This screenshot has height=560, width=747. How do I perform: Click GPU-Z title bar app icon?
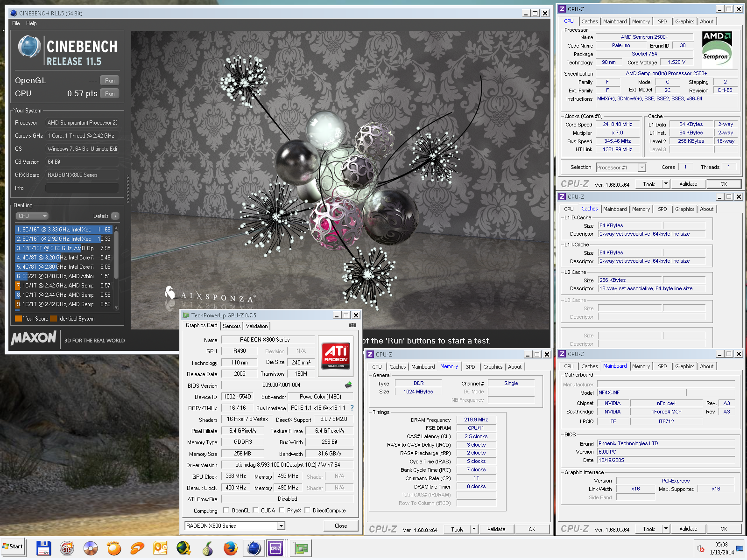[186, 315]
